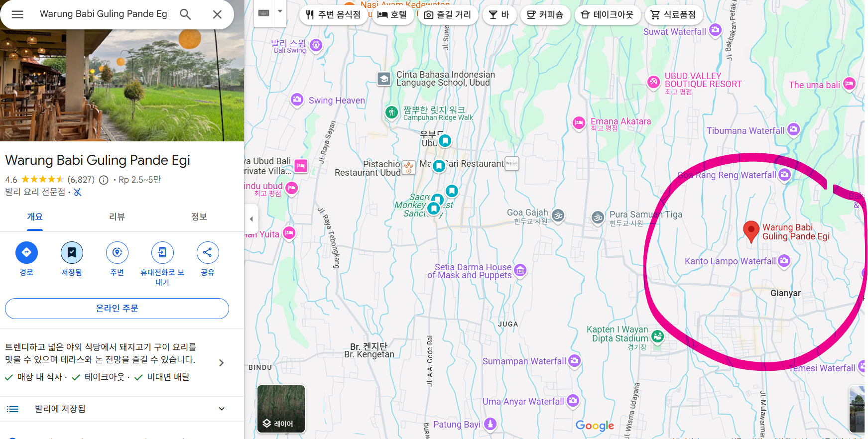Click the Gianyar city label
868x439 pixels.
pos(785,293)
